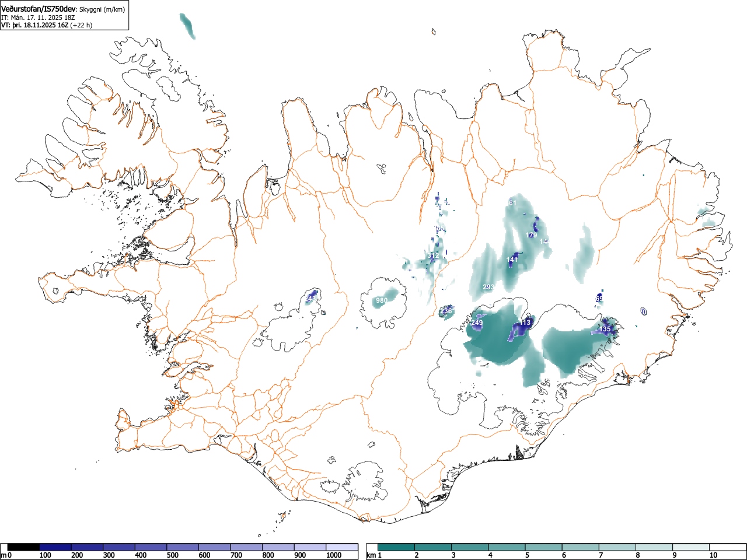The width and height of the screenshot is (747, 560).
Task: Click the Skyggni (m/km) label
Action: pyautogui.click(x=103, y=9)
